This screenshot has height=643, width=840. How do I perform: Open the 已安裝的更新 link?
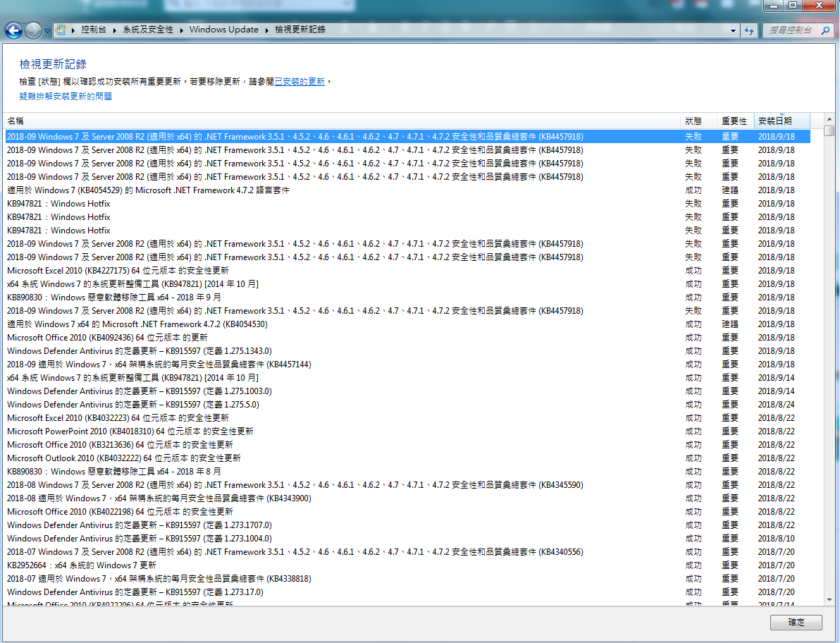pyautogui.click(x=299, y=82)
